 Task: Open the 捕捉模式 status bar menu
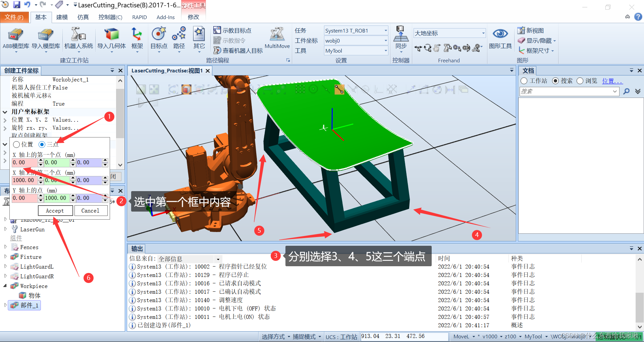point(306,337)
